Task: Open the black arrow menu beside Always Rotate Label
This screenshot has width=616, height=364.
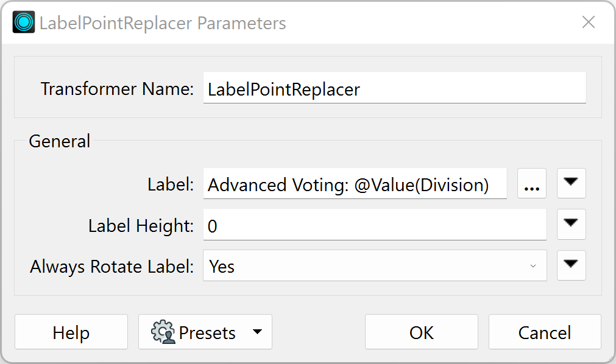Action: (x=571, y=265)
